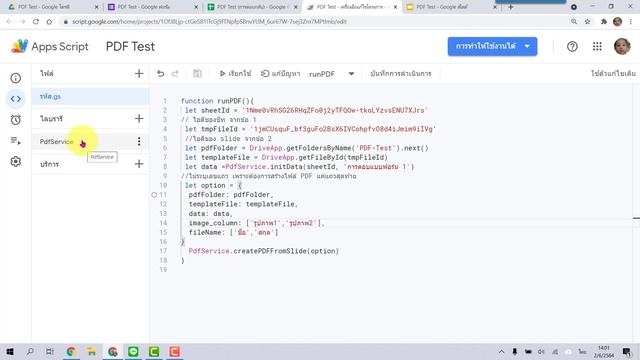Click the browser address bar URL
The width and height of the screenshot is (640, 360).
click(209, 22)
